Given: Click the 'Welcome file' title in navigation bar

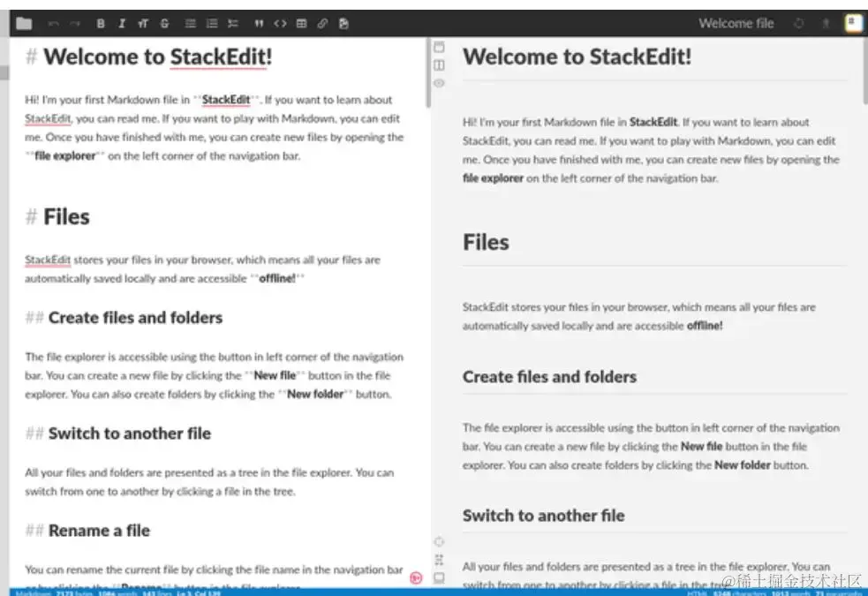Looking at the screenshot, I should [x=736, y=23].
